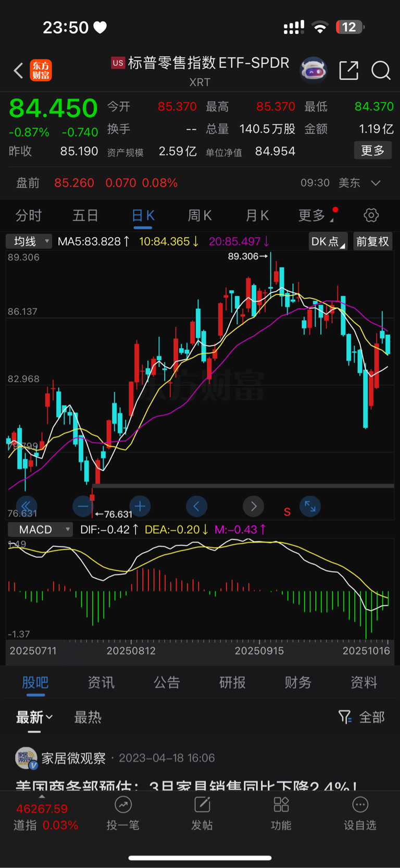Tap the DIF:-0.42 value
The image size is (400, 868).
point(109,530)
